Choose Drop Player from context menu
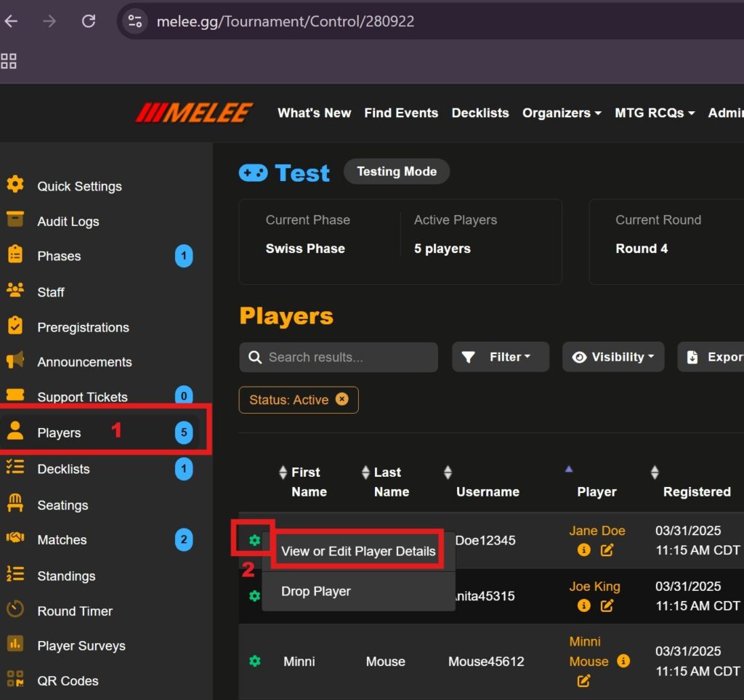The width and height of the screenshot is (744, 700). [316, 591]
